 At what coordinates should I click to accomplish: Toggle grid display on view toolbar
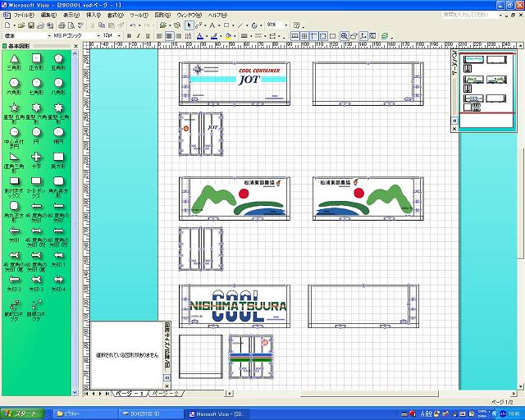[x=304, y=36]
